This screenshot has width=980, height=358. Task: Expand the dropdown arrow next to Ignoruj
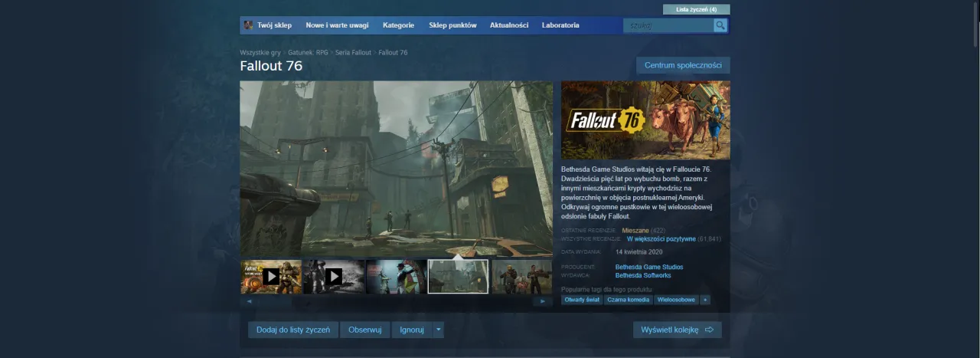point(438,330)
